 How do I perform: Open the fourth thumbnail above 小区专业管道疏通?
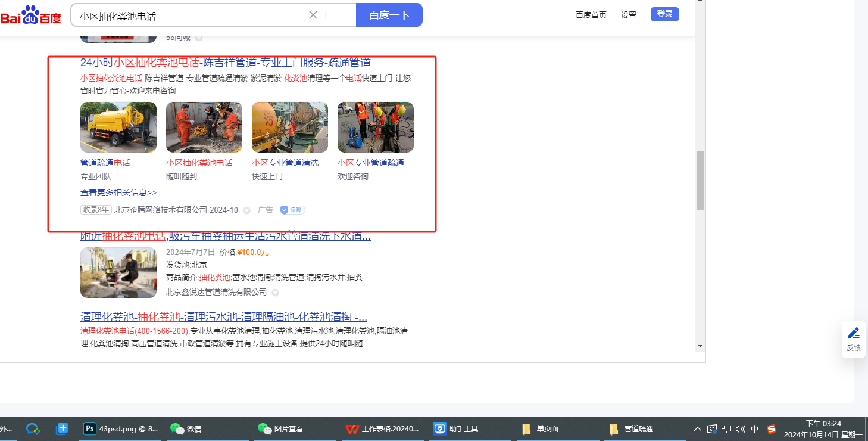[376, 127]
